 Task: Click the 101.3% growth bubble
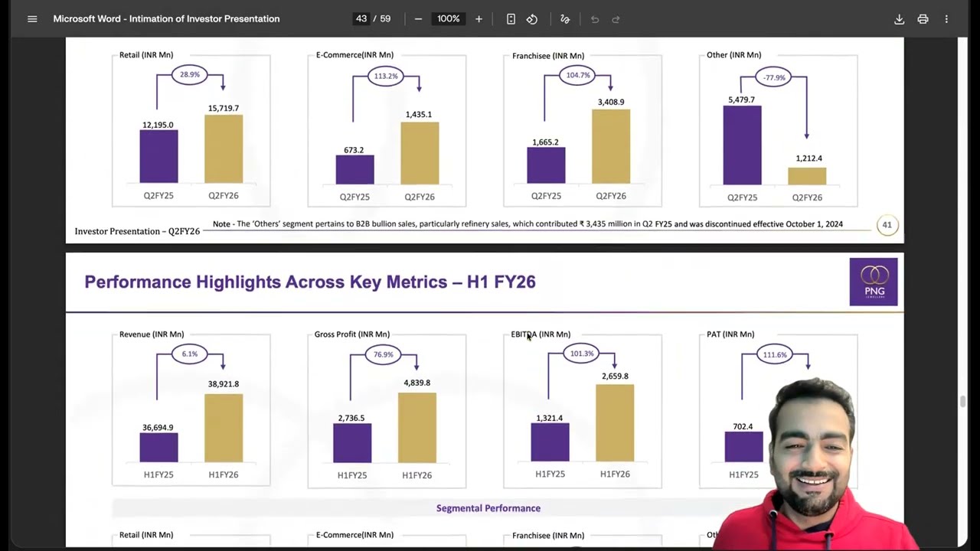(582, 354)
